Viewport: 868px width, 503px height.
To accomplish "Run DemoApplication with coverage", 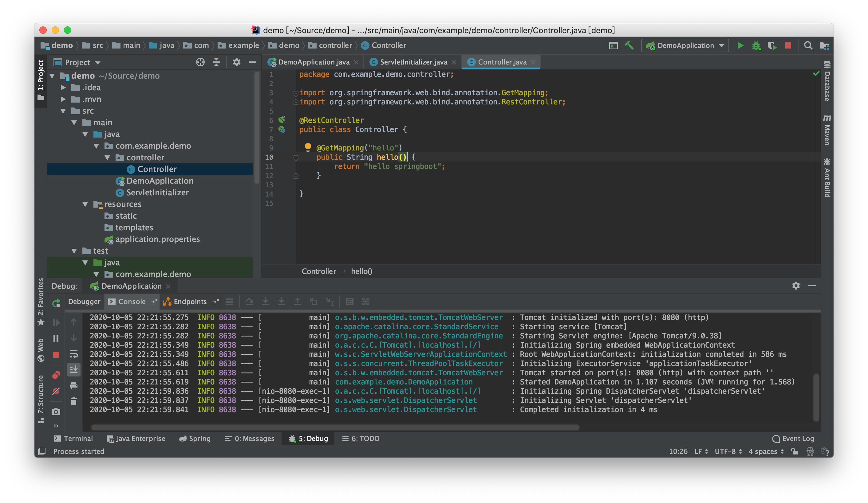I will click(x=772, y=45).
